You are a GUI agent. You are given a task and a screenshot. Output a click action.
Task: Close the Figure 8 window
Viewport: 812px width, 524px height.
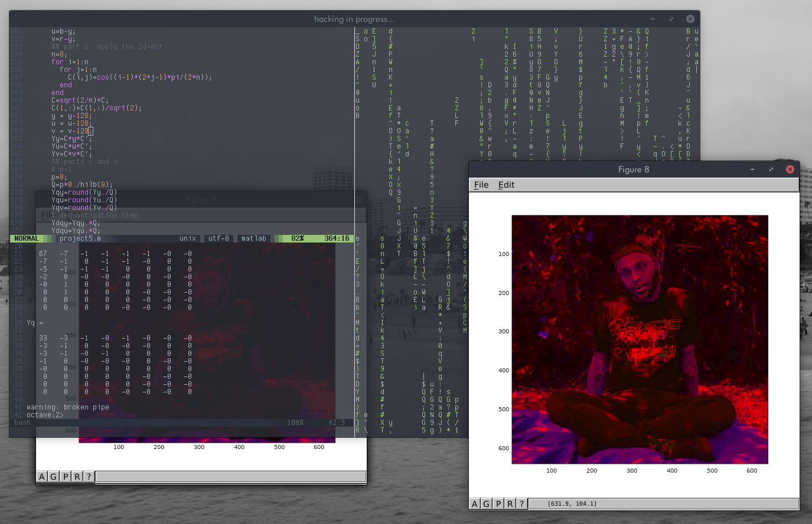pos(790,169)
